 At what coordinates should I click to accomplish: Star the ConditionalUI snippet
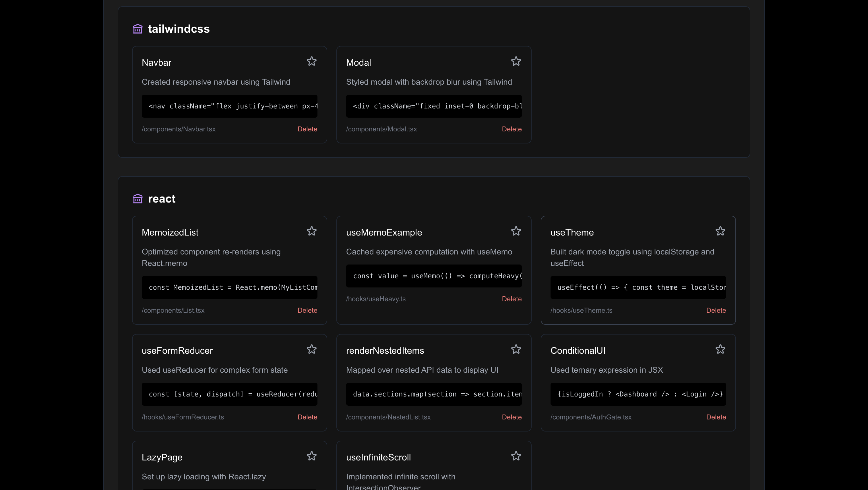720,349
